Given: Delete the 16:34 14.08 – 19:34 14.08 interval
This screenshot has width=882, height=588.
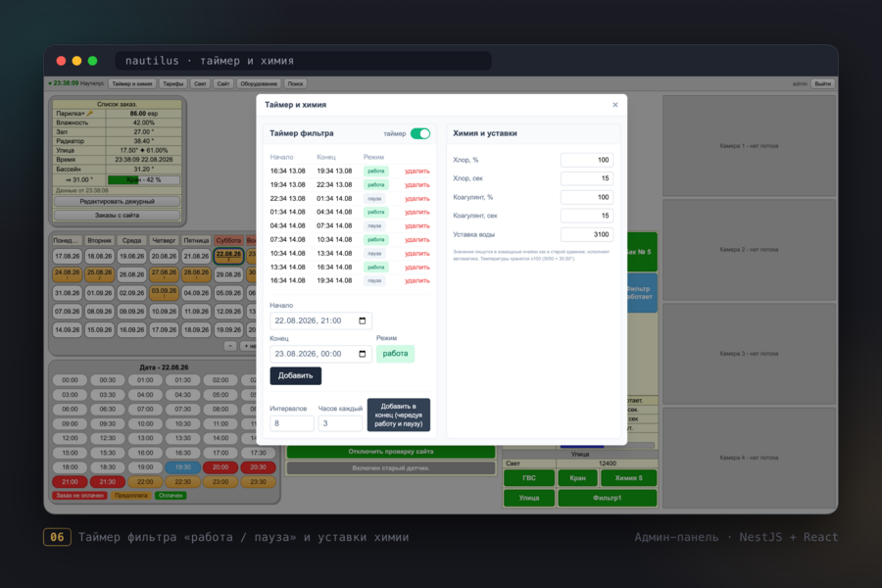Looking at the screenshot, I should (x=417, y=281).
